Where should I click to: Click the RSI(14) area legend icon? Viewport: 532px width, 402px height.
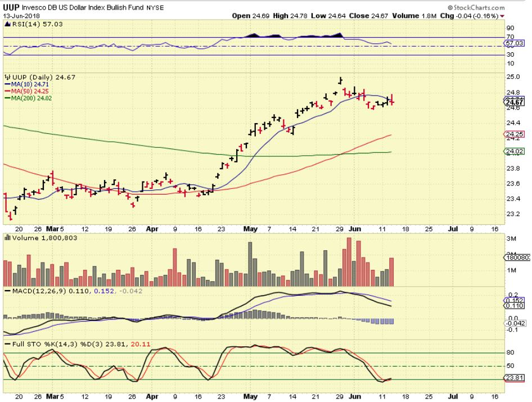(x=7, y=24)
